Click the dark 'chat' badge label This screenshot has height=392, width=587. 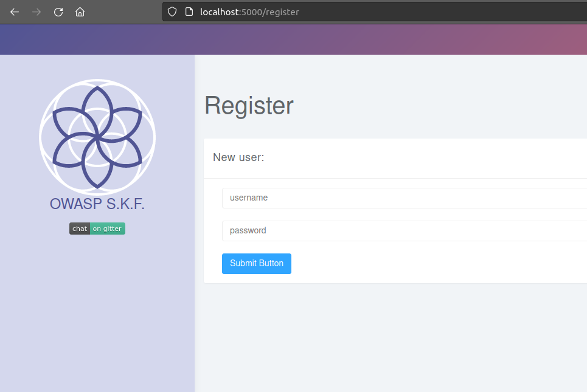tap(80, 229)
